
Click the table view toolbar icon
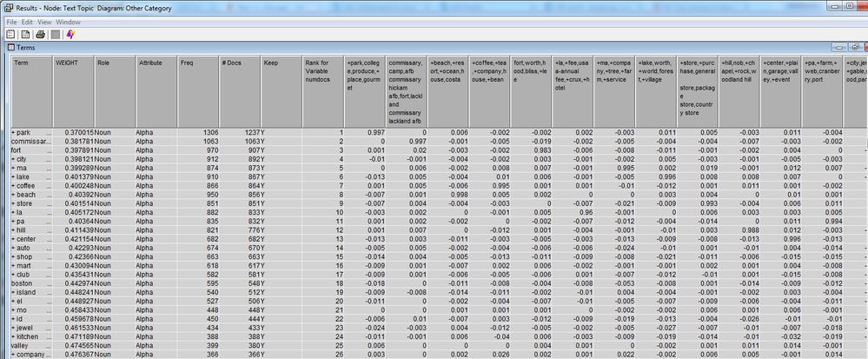(x=10, y=33)
